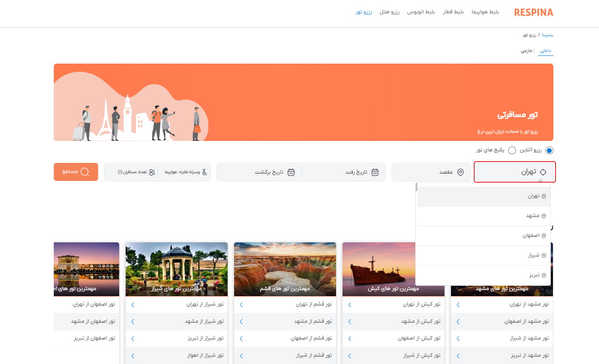Click the قشم tour card thumbnail image

click(x=284, y=269)
